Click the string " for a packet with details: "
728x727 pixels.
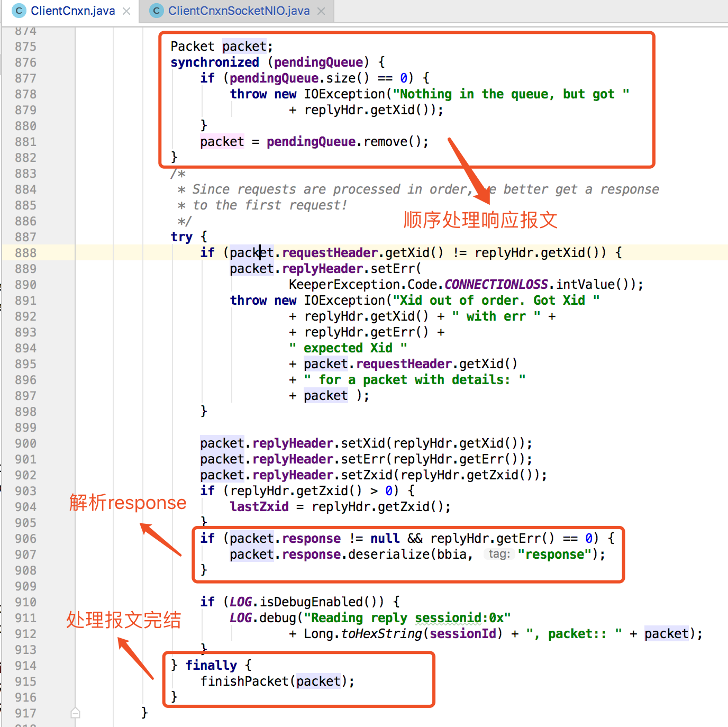(415, 380)
